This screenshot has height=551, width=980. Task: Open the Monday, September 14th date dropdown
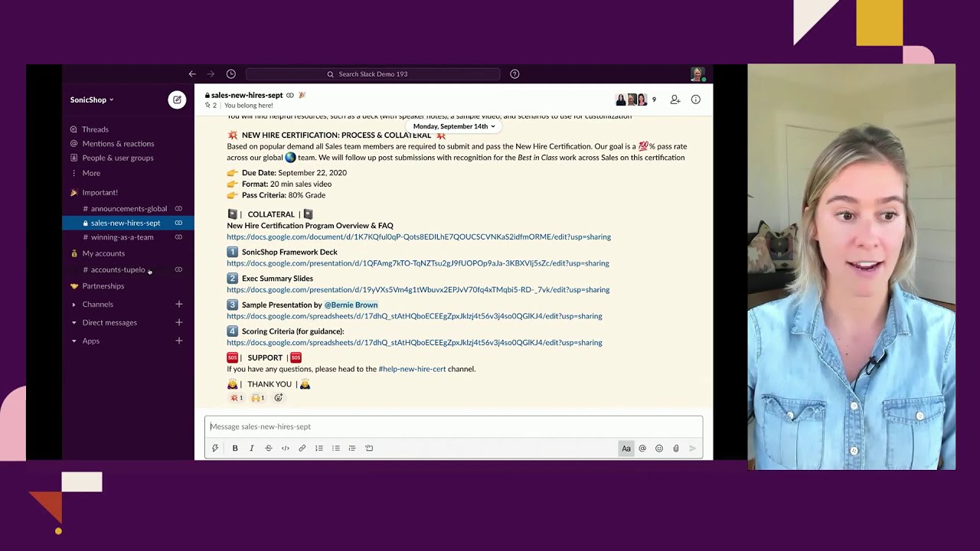454,126
